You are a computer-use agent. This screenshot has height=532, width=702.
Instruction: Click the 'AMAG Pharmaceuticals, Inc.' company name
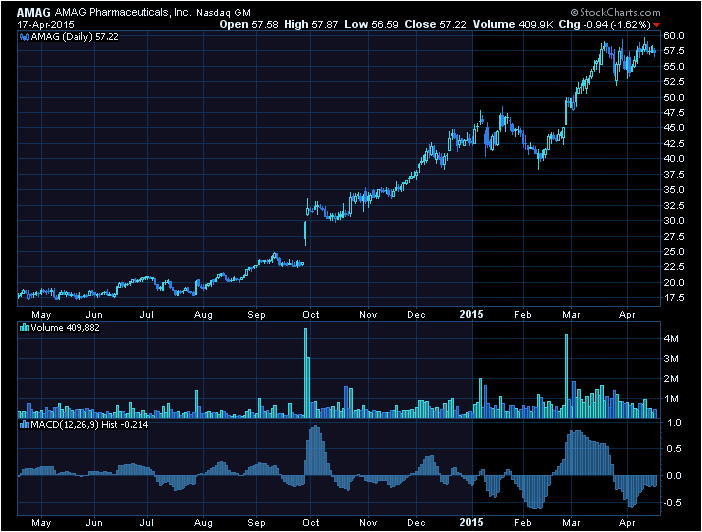(123, 13)
